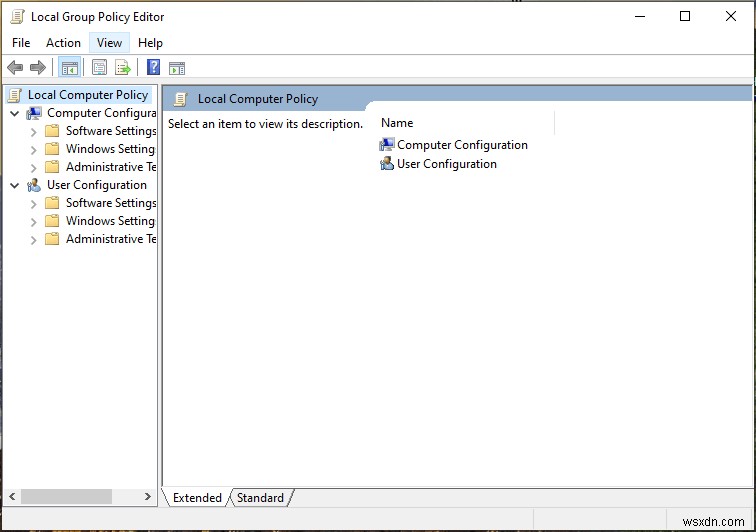Click Computer Configuration icon in the tree

[x=34, y=113]
